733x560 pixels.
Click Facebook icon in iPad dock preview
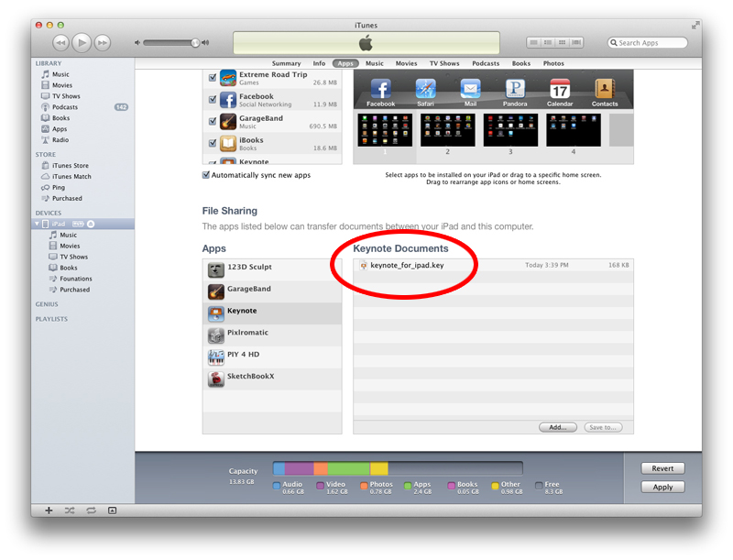380,90
